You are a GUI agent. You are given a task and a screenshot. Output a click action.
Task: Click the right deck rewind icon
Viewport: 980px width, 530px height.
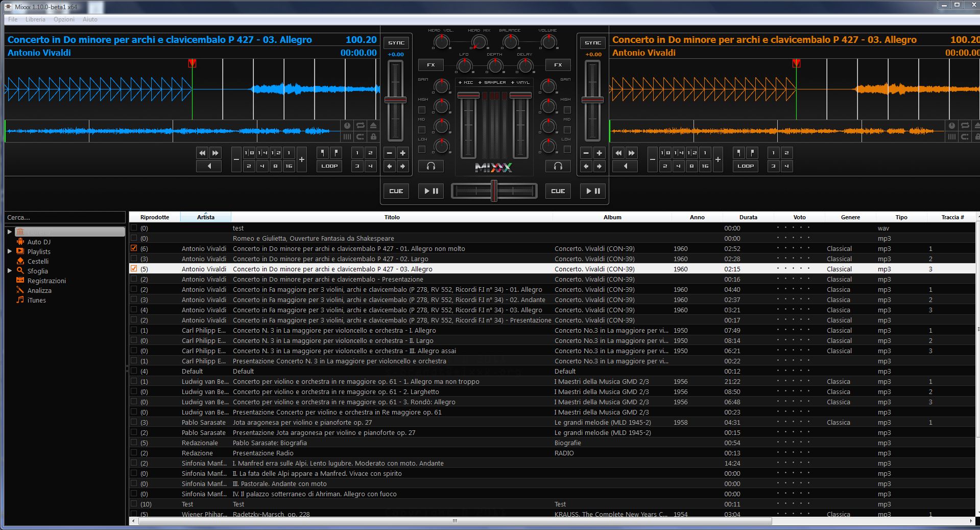619,153
